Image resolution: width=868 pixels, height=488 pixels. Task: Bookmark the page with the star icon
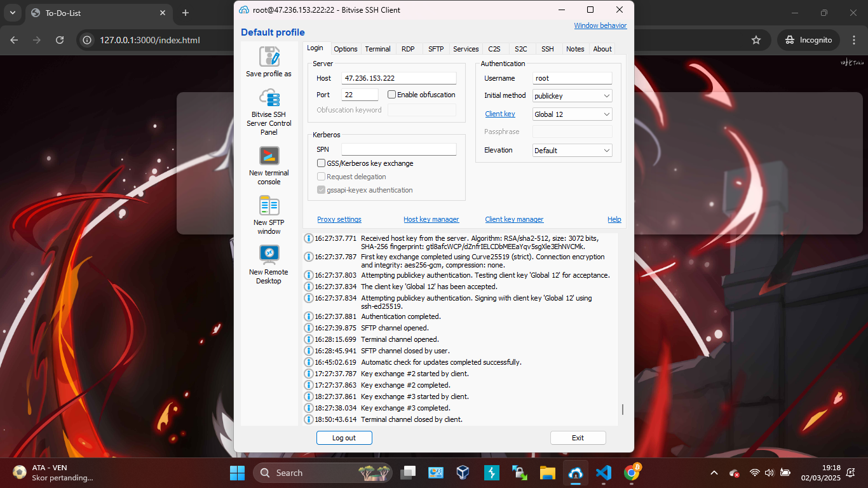[756, 40]
